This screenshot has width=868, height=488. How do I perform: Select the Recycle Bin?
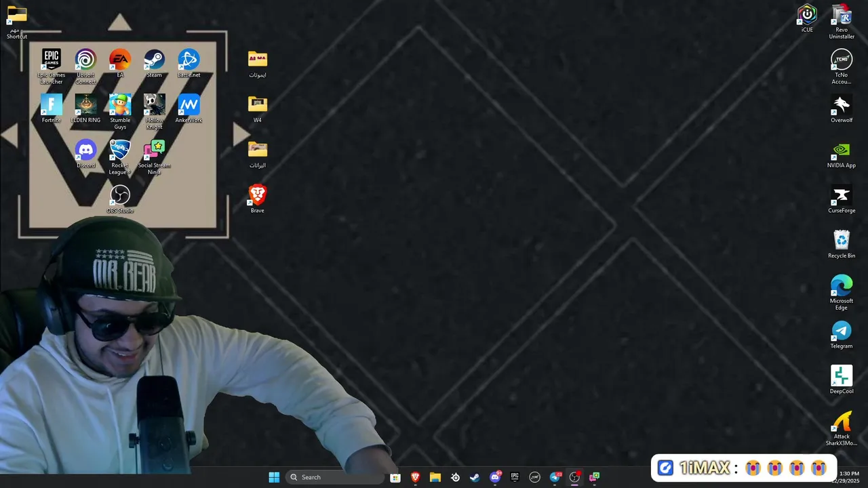click(842, 244)
